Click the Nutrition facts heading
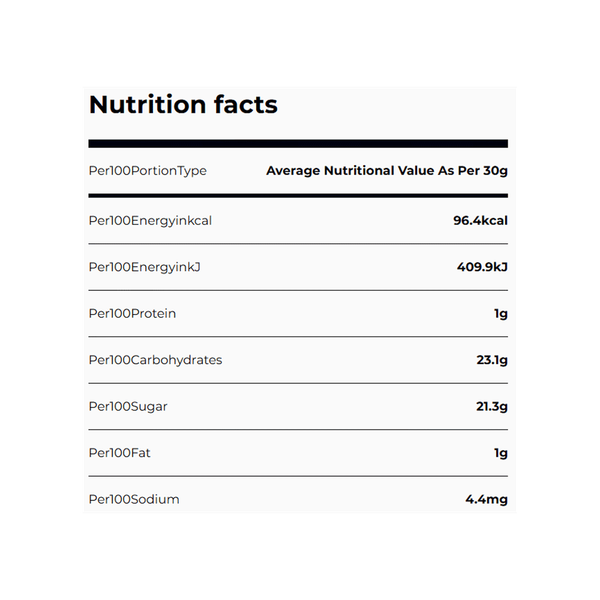 coord(183,105)
